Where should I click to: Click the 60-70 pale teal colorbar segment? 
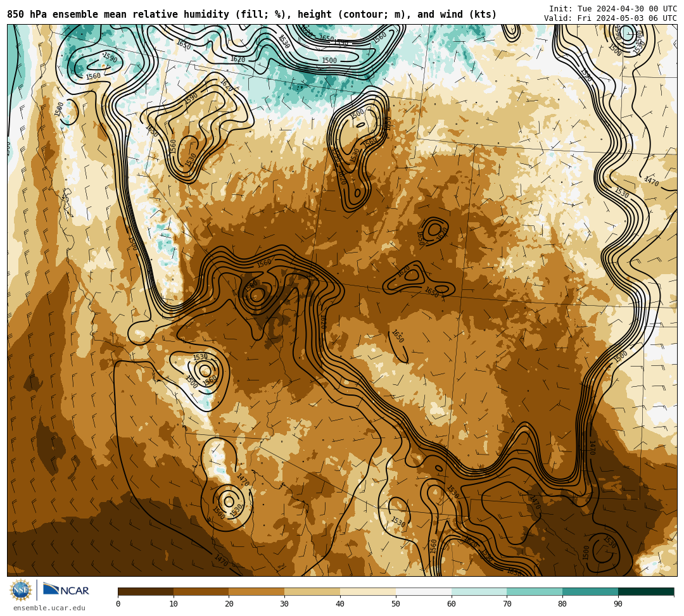[479, 591]
